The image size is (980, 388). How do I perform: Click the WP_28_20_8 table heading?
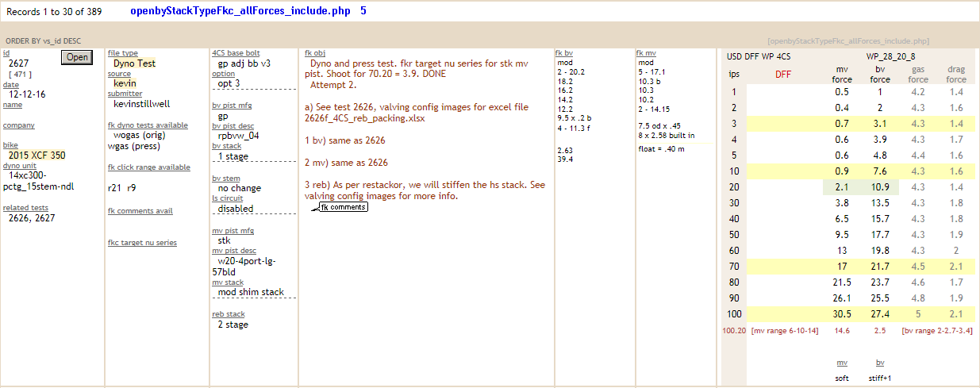[890, 56]
